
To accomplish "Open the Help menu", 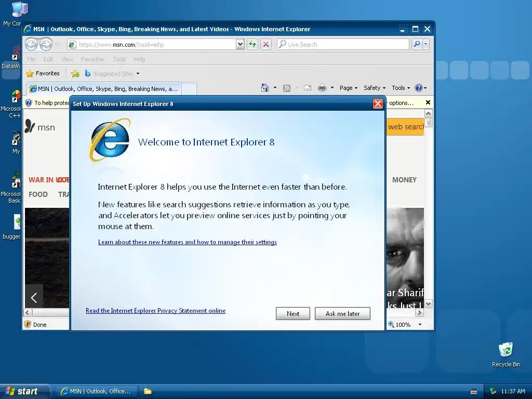I will [x=139, y=59].
